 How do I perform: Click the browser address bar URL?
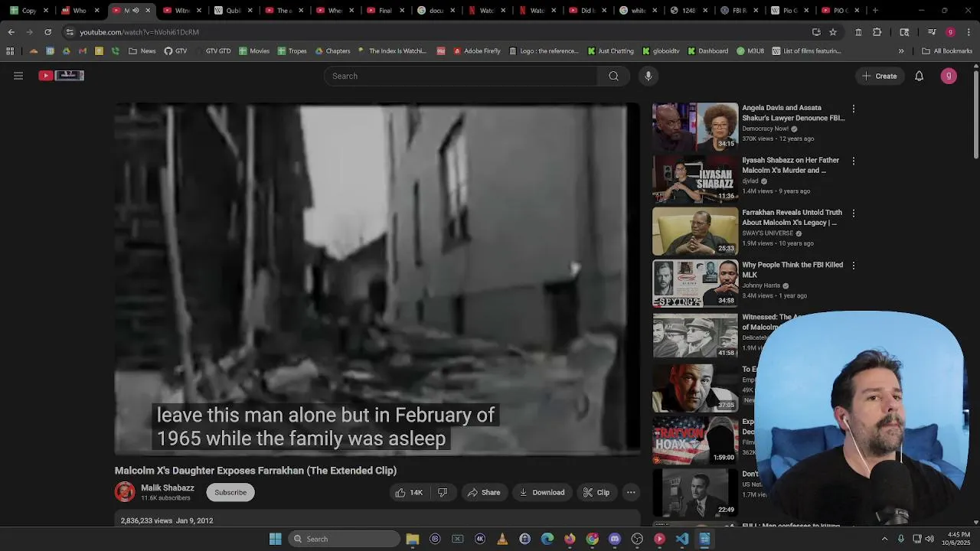click(x=139, y=32)
